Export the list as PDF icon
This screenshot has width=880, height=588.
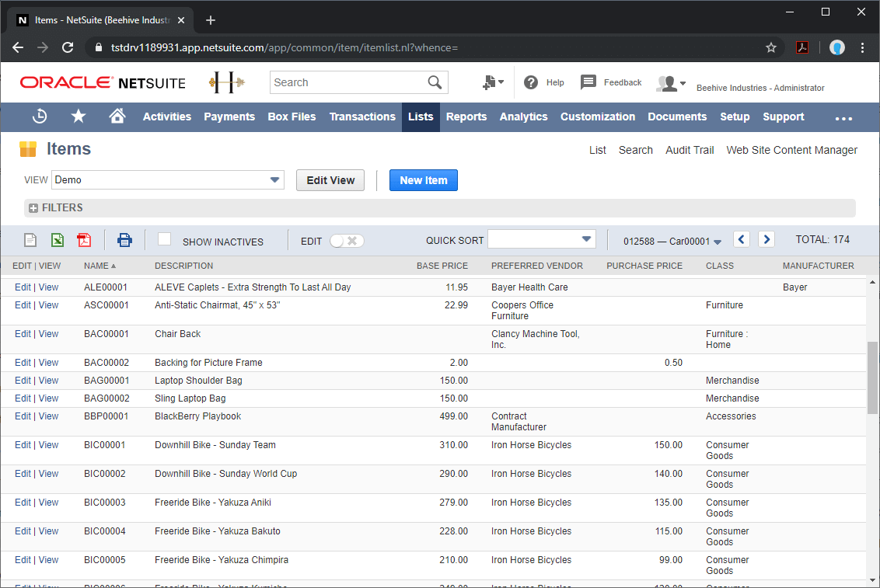[x=84, y=240]
